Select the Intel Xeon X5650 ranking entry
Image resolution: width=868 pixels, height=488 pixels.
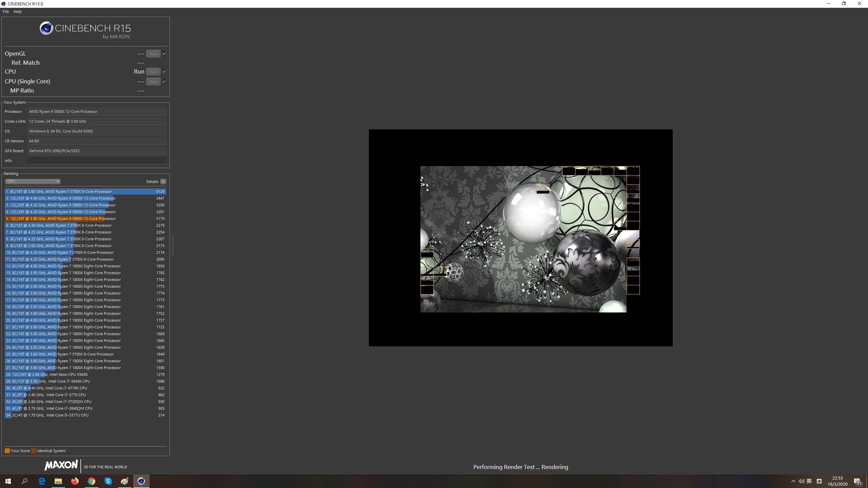pyautogui.click(x=85, y=374)
